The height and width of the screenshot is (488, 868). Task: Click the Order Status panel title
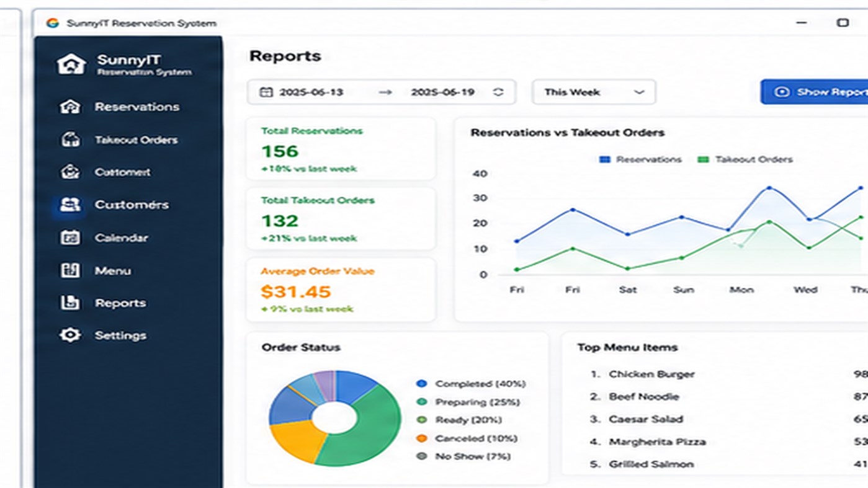click(301, 347)
